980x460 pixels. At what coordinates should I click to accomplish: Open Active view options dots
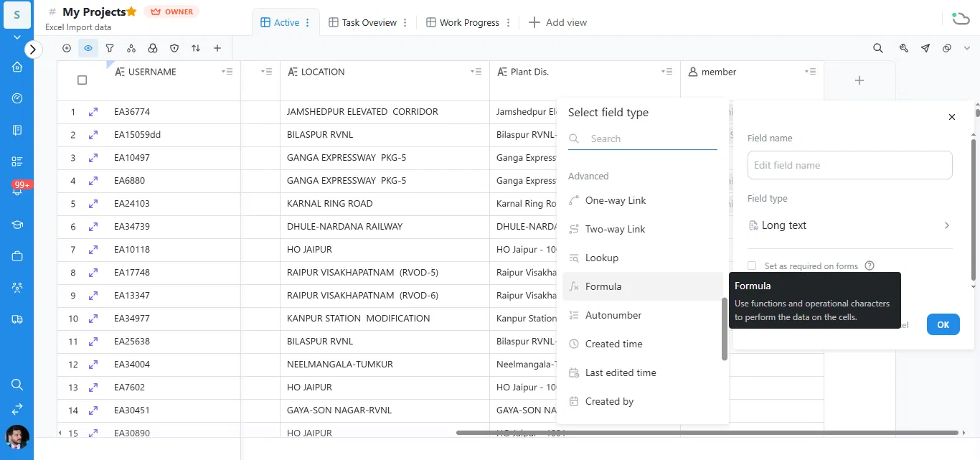(x=308, y=22)
